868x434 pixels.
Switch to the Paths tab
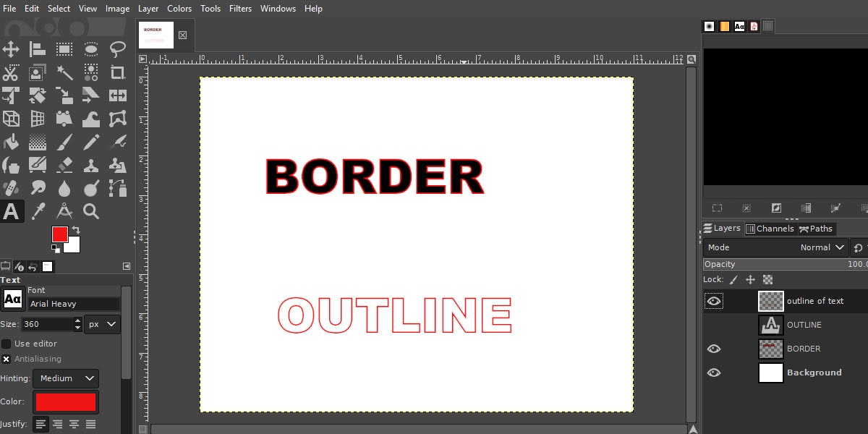point(816,229)
